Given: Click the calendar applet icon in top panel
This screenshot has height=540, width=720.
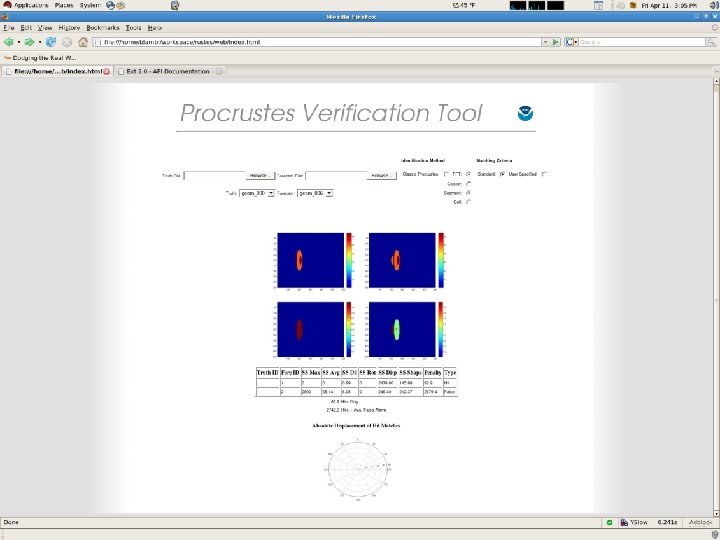Looking at the screenshot, I should click(598, 6).
